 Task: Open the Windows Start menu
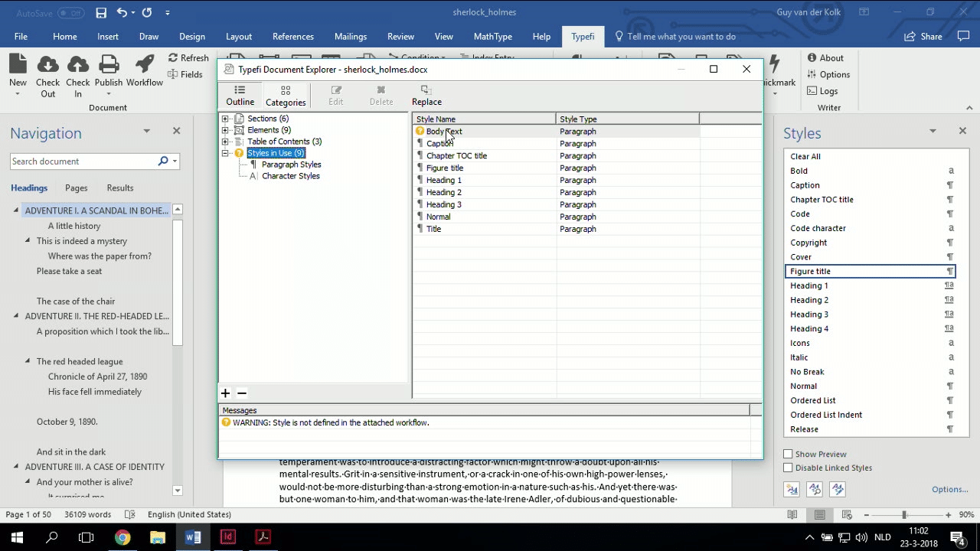point(17,537)
